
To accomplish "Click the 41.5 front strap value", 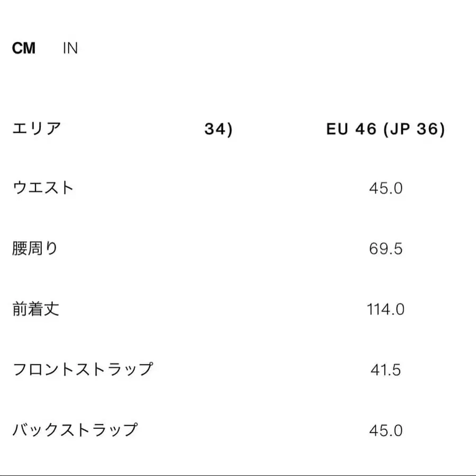I will [x=387, y=370].
